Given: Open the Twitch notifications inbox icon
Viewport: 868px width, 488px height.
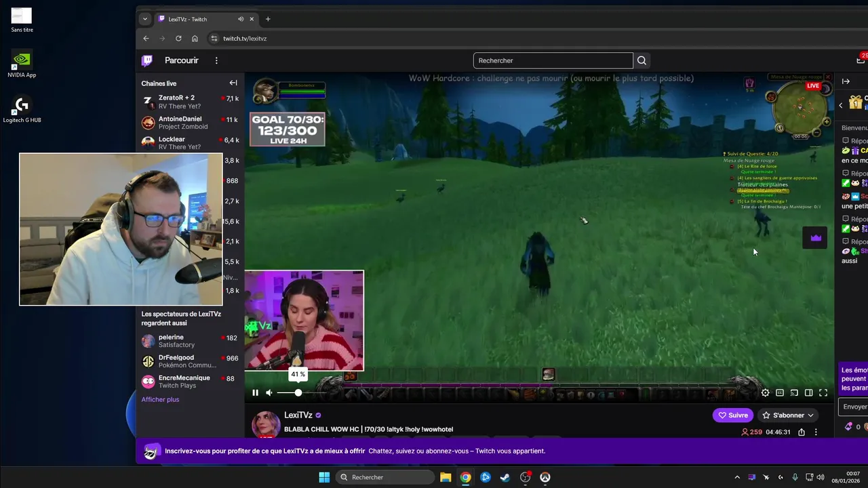Looking at the screenshot, I should click(861, 60).
